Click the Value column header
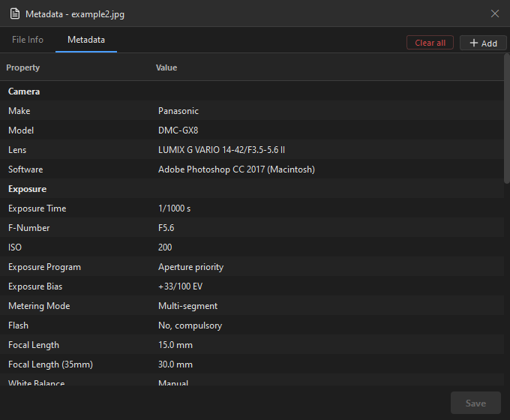510x420 pixels. (x=166, y=67)
